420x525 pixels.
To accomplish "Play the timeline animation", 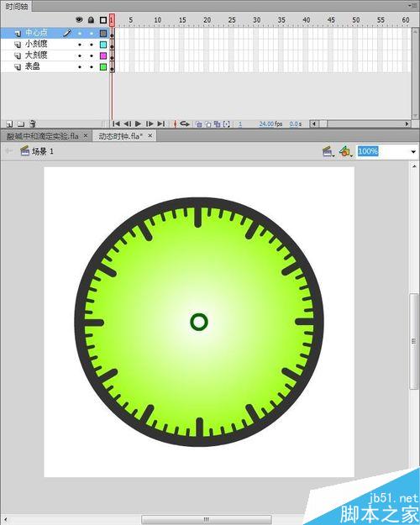I will [138, 123].
